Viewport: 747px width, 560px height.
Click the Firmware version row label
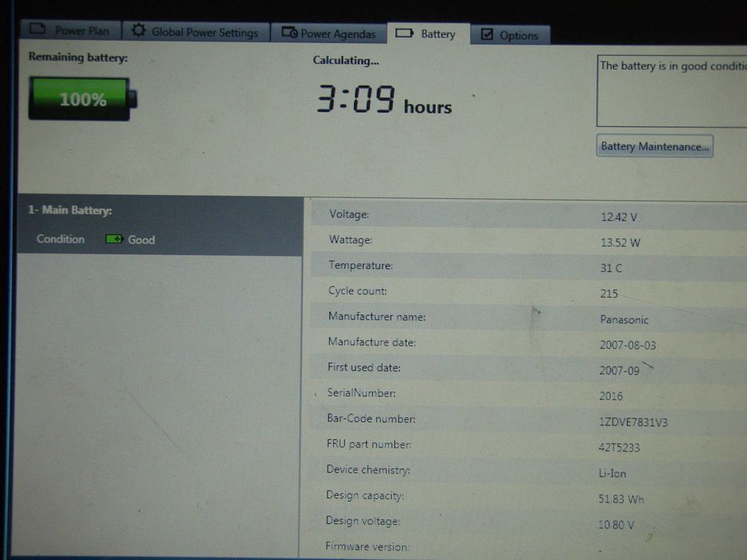367,546
